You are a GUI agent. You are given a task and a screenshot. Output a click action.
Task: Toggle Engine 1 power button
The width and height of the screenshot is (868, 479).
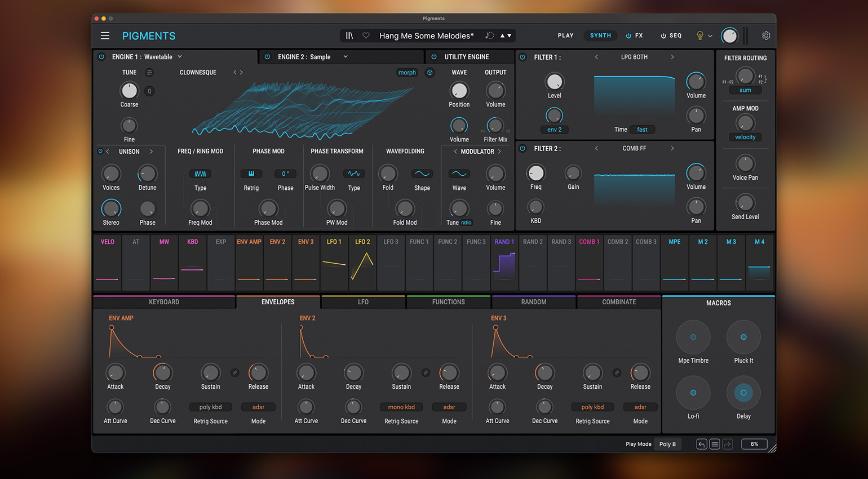pyautogui.click(x=102, y=57)
